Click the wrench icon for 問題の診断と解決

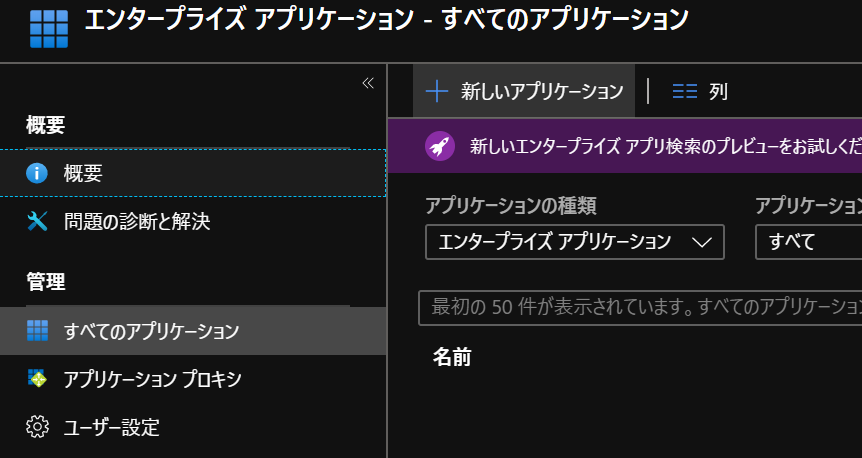37,221
